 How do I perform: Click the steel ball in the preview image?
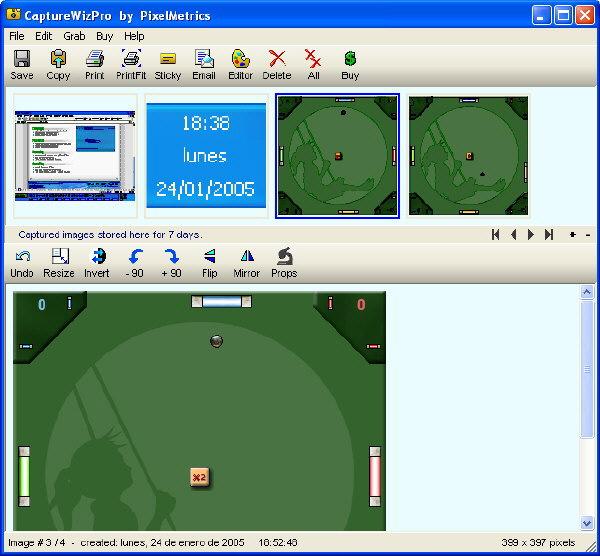tap(216, 341)
